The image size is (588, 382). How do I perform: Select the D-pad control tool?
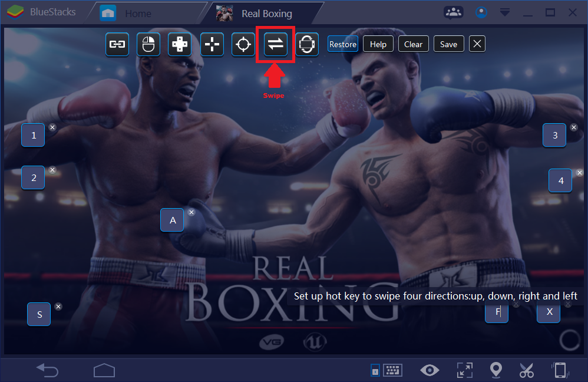[x=180, y=44]
